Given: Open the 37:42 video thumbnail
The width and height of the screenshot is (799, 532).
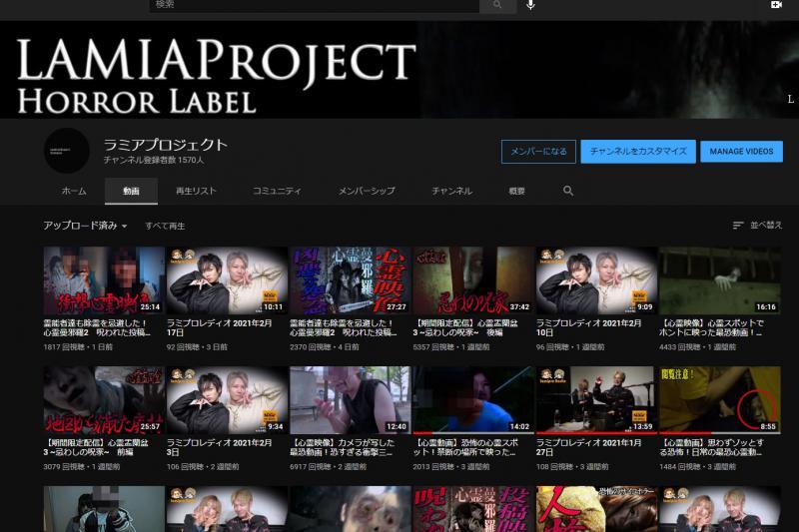Looking at the screenshot, I should pos(473,280).
